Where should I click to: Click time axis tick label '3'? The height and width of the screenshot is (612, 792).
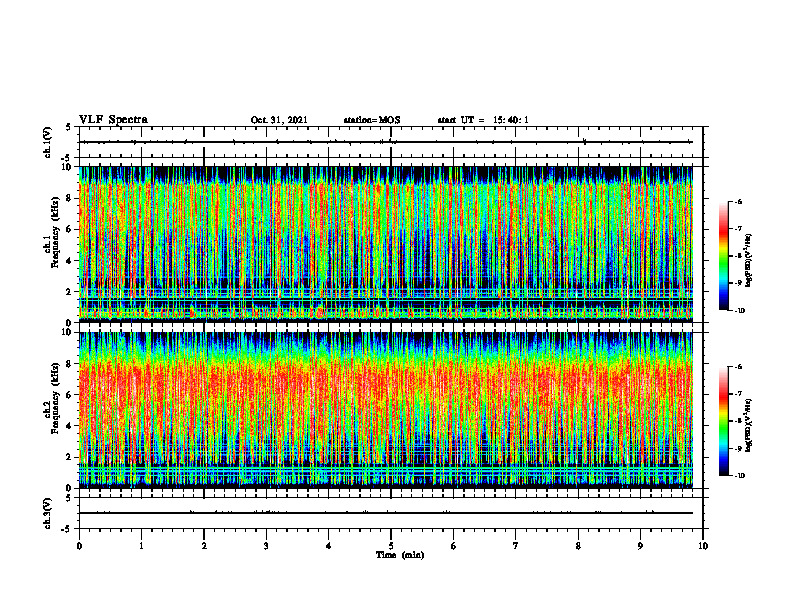coord(266,546)
